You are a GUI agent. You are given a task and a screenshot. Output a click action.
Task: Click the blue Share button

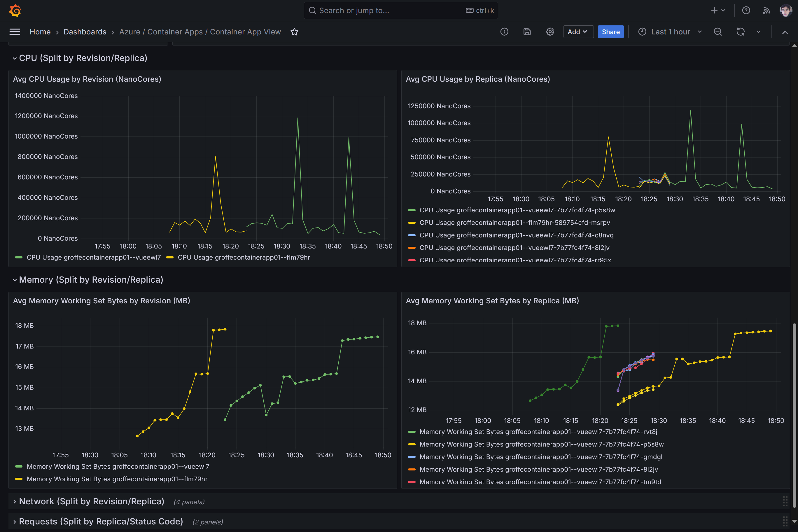[610, 32]
